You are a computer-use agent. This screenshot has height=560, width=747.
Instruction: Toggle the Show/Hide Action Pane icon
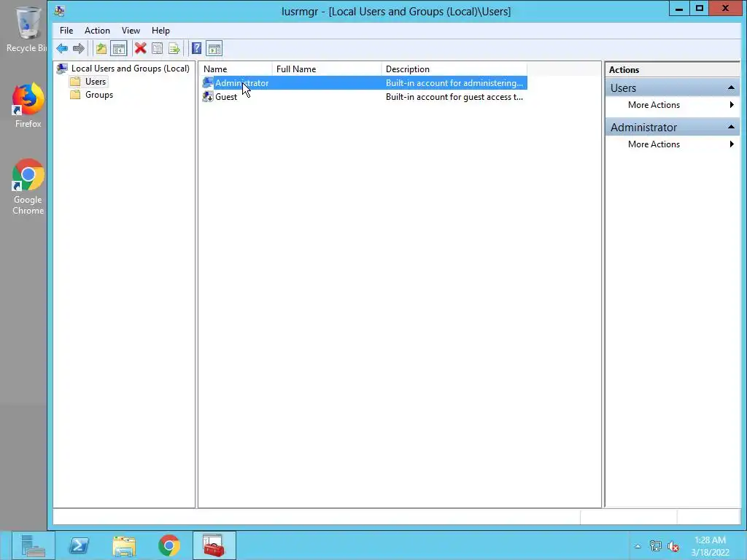214,48
